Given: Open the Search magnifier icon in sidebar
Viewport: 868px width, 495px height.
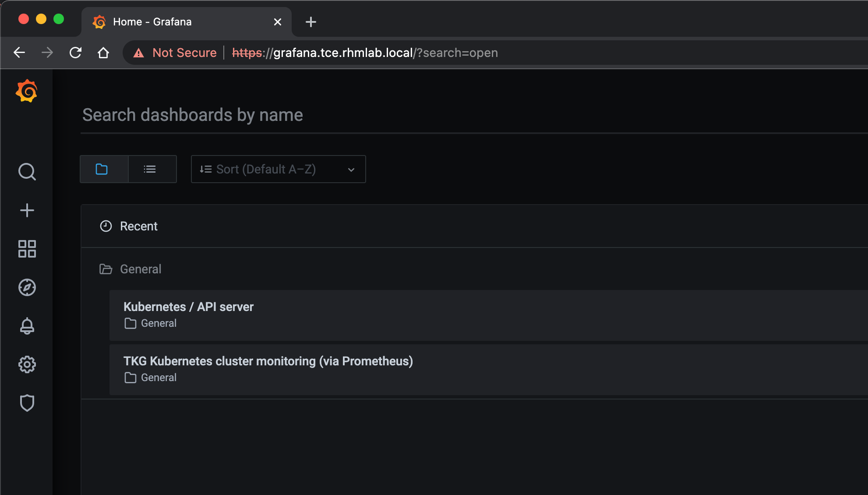Looking at the screenshot, I should pyautogui.click(x=27, y=172).
